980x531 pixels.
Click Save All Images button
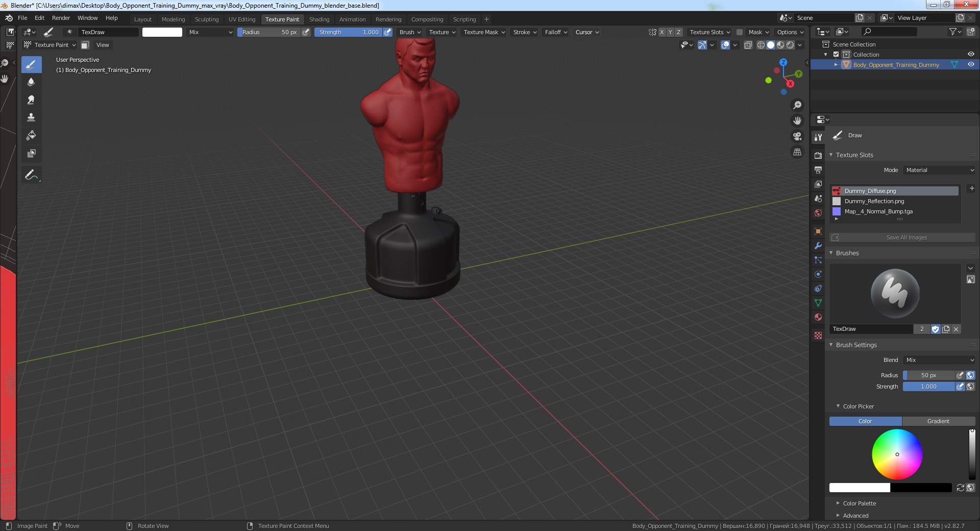pos(902,237)
